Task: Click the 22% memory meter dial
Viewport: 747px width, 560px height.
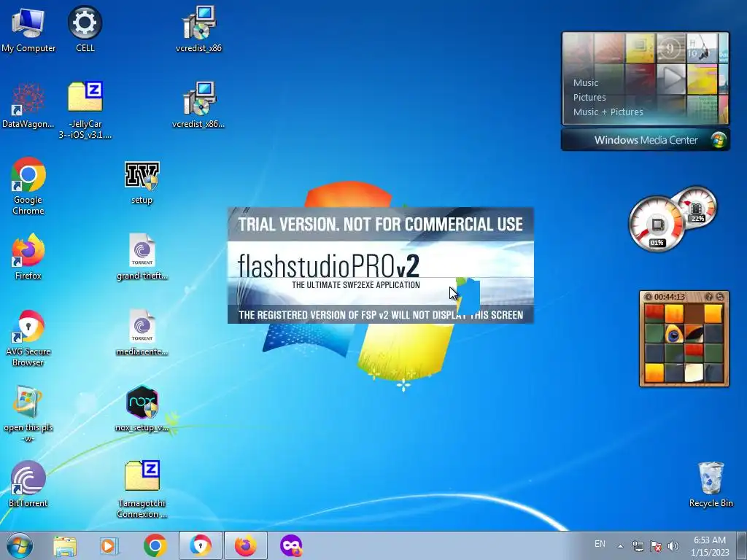Action: (697, 206)
